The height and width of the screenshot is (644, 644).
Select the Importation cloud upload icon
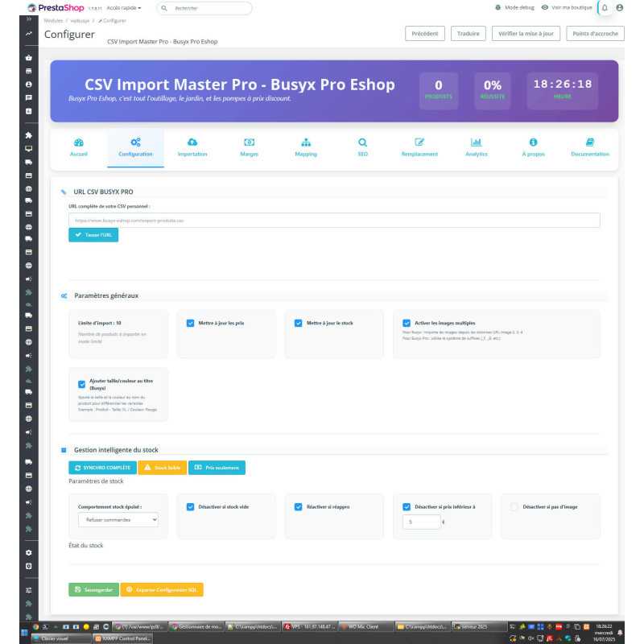[192, 142]
